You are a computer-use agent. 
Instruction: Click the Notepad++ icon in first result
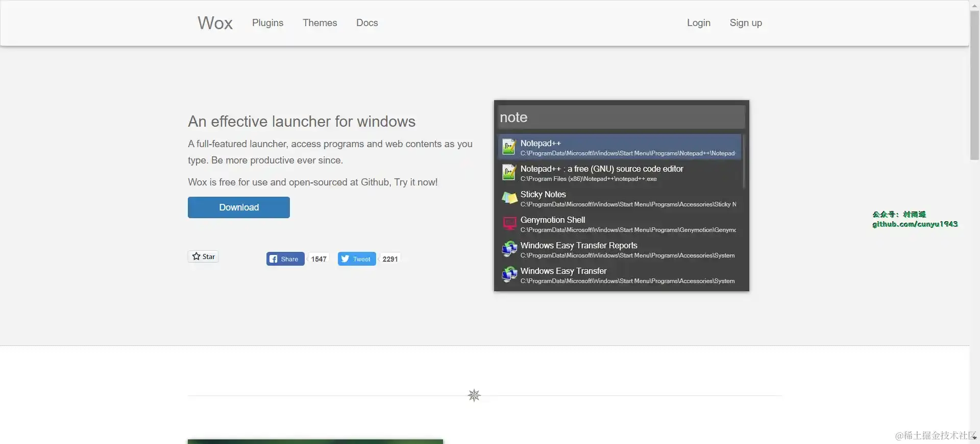(509, 147)
